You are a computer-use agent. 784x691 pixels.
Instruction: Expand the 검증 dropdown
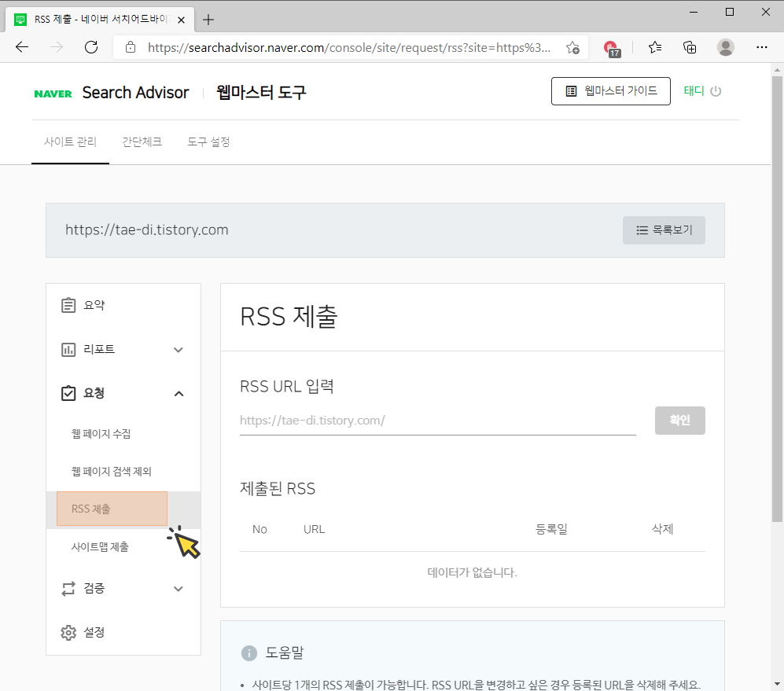pyautogui.click(x=179, y=588)
